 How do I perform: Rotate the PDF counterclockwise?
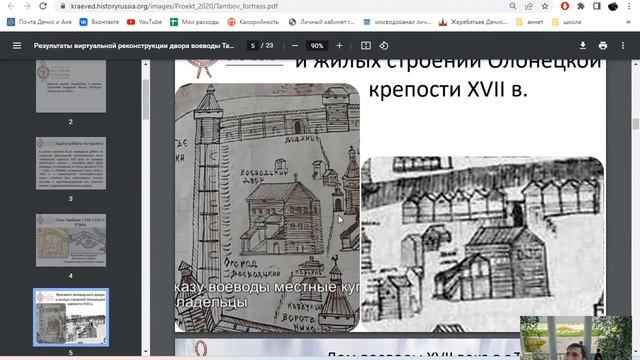[x=384, y=46]
